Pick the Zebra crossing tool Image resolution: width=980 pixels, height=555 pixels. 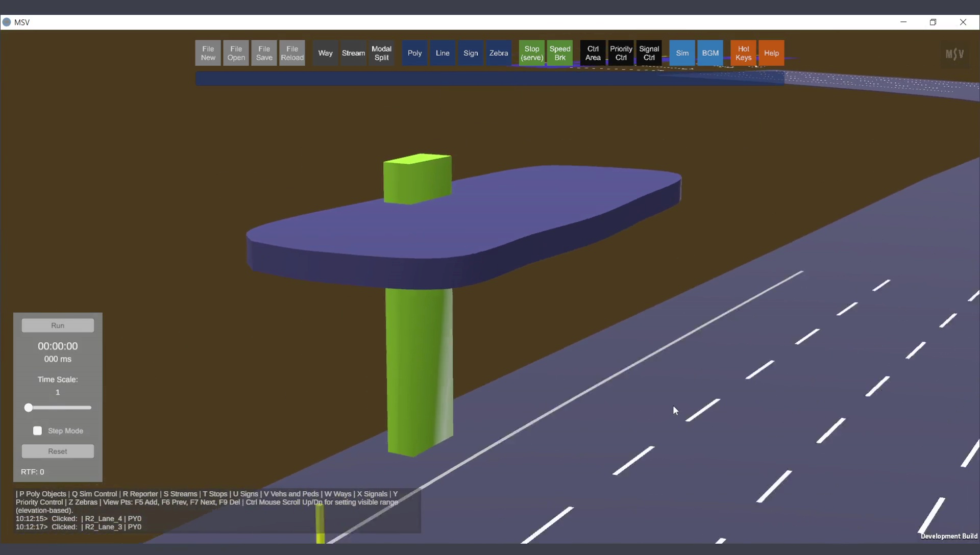pyautogui.click(x=498, y=53)
